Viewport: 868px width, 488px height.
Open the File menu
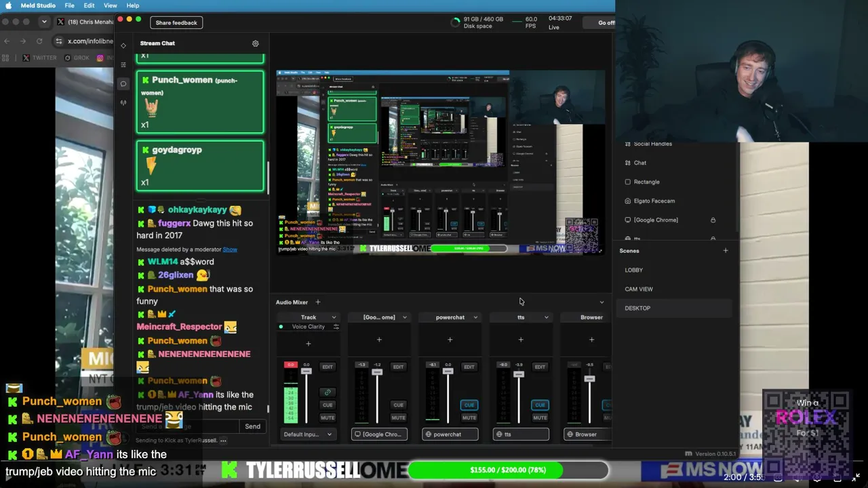(x=69, y=5)
